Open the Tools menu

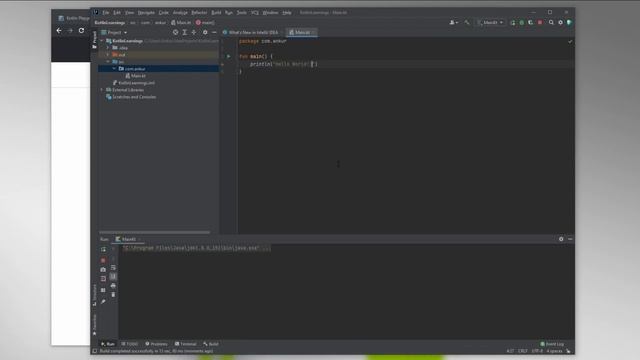[242, 13]
